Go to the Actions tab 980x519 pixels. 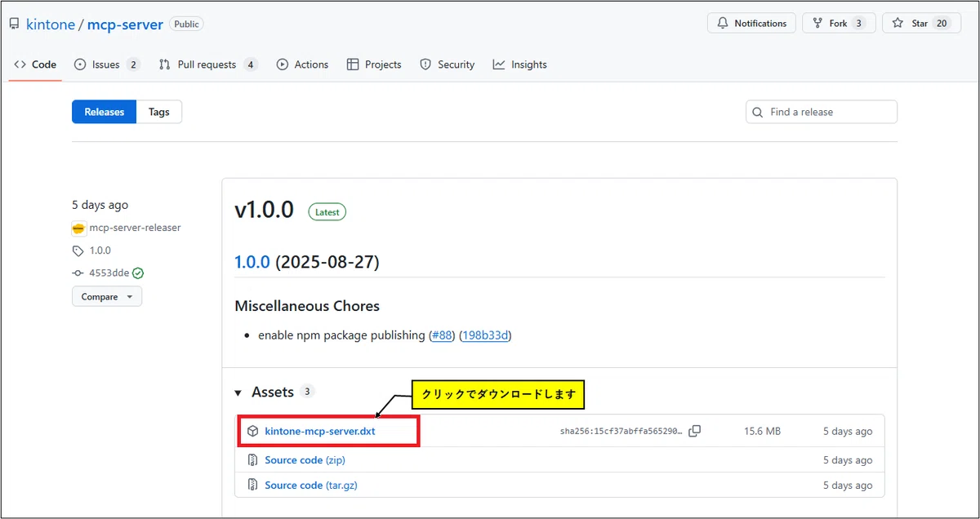(302, 64)
